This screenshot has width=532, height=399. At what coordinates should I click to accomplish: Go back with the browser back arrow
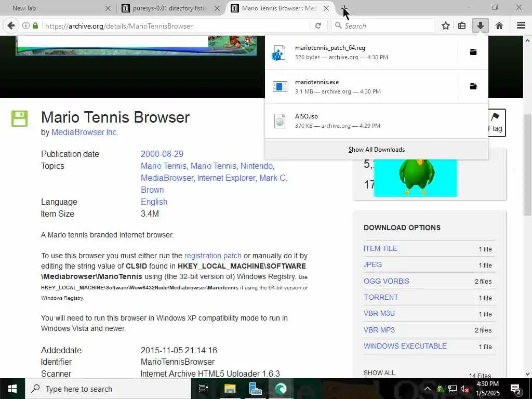(11, 26)
